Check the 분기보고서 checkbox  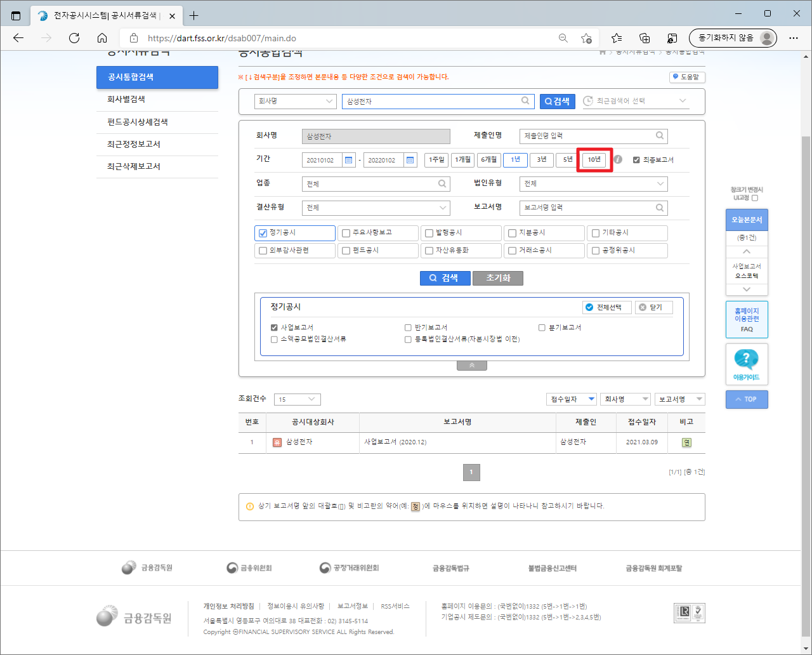click(x=542, y=327)
